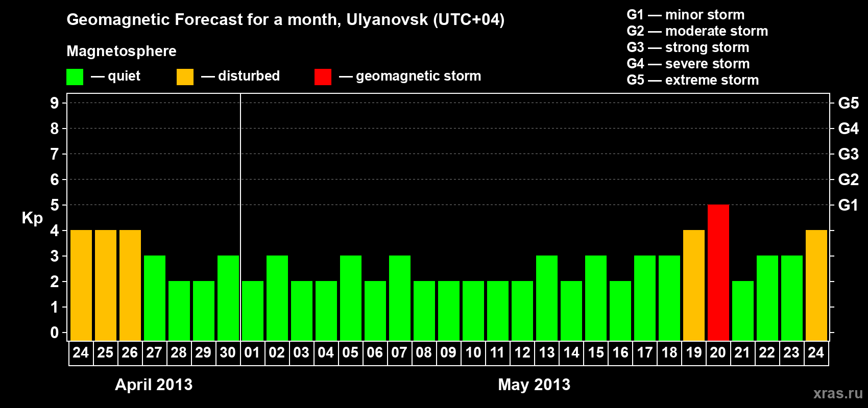Click the Kp axis label
The image size is (868, 408).
pyautogui.click(x=32, y=218)
